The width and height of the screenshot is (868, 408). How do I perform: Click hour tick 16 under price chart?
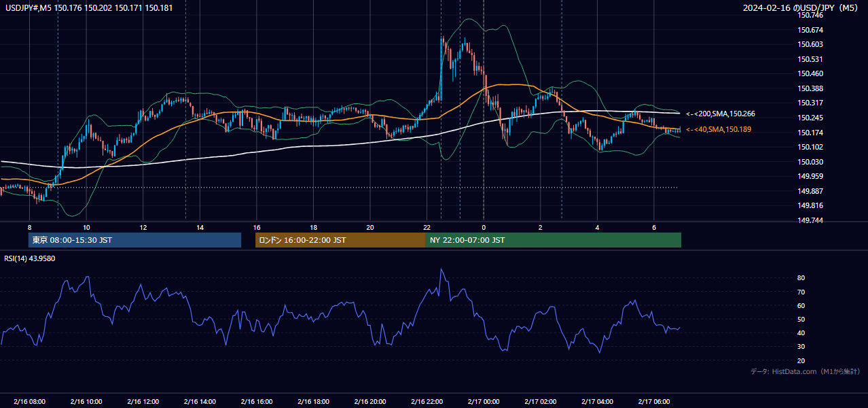pos(256,227)
